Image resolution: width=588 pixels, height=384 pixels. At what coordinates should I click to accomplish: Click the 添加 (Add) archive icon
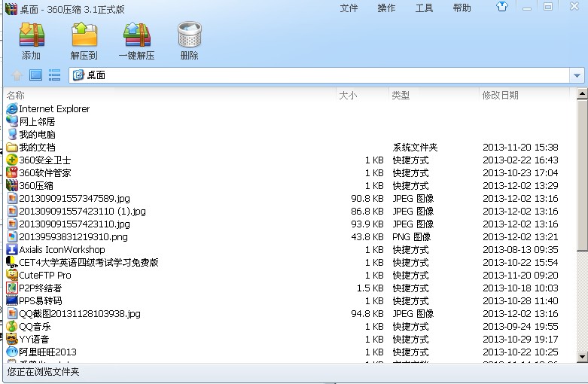(32, 35)
